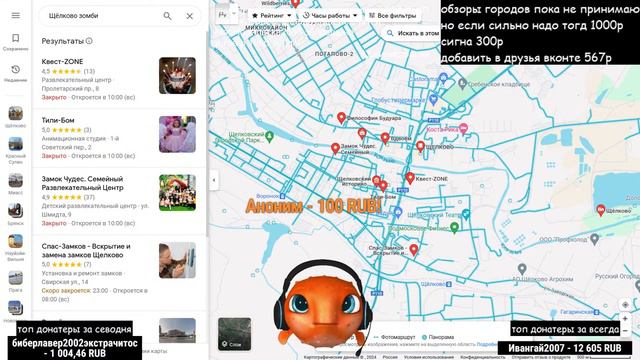This screenshot has width=640, height=360.
Task: Open Спас-Замков lock service result
Action: coord(119,272)
